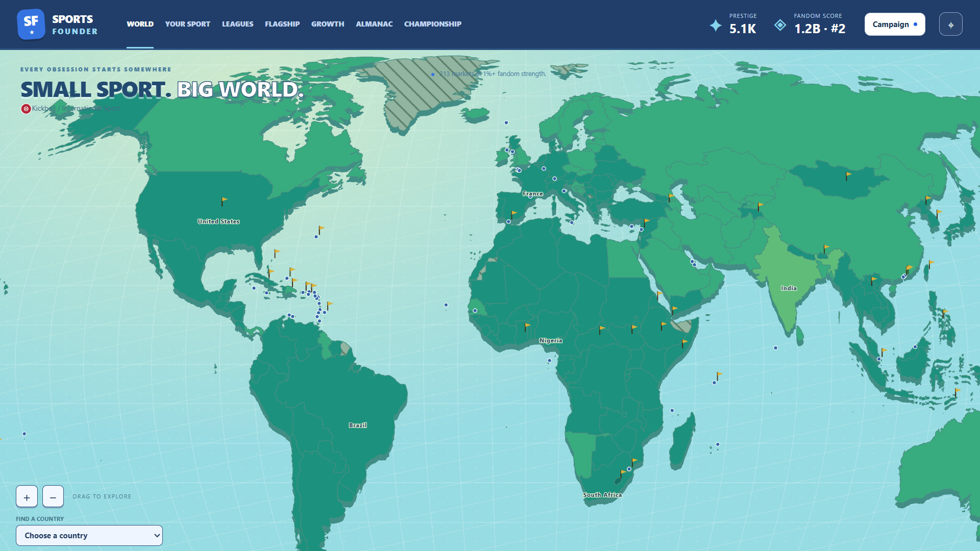Click the Madagascar island on map
This screenshot has width=980, height=551.
(x=683, y=441)
